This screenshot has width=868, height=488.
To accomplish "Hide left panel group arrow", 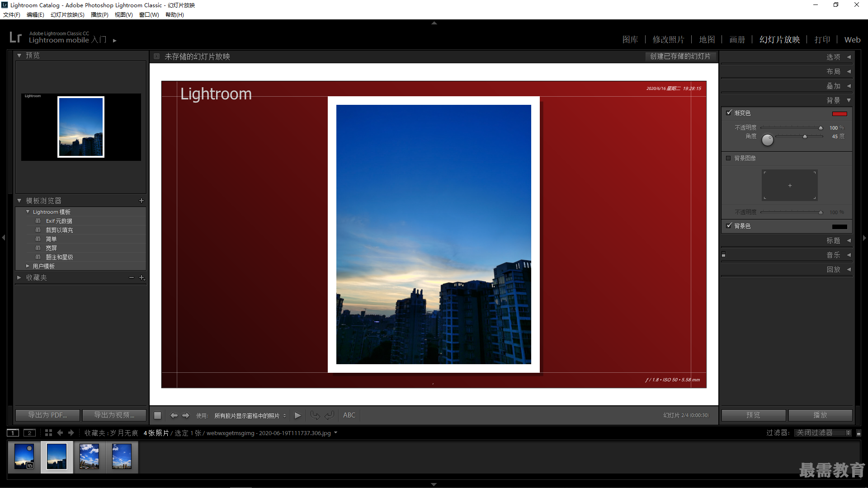I will tap(4, 237).
